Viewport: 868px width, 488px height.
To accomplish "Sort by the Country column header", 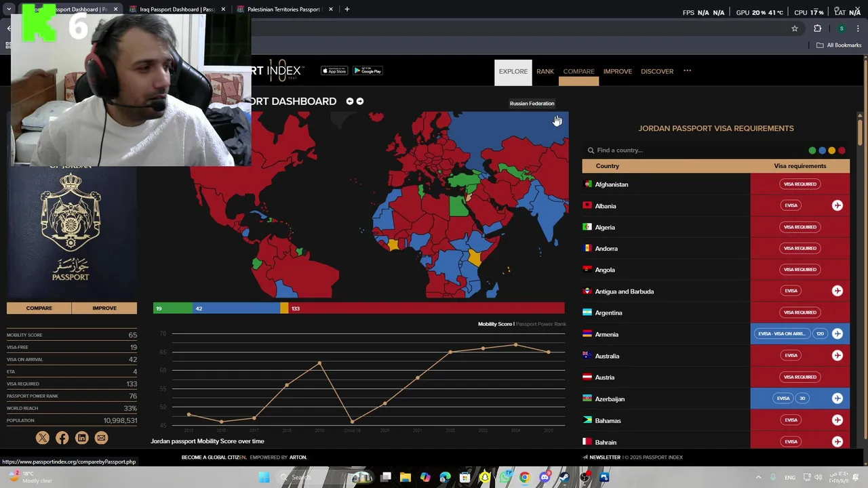I will [x=607, y=166].
